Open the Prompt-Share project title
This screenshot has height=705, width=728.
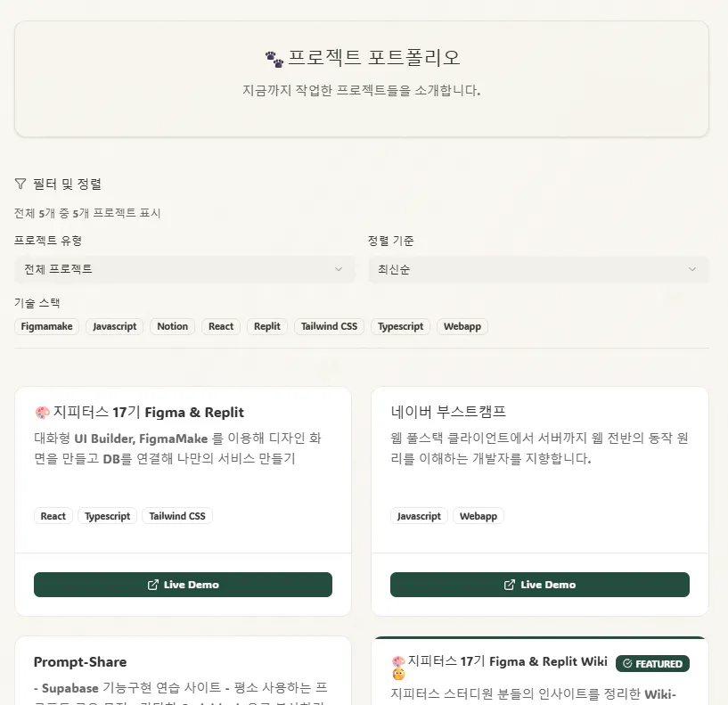[80, 661]
